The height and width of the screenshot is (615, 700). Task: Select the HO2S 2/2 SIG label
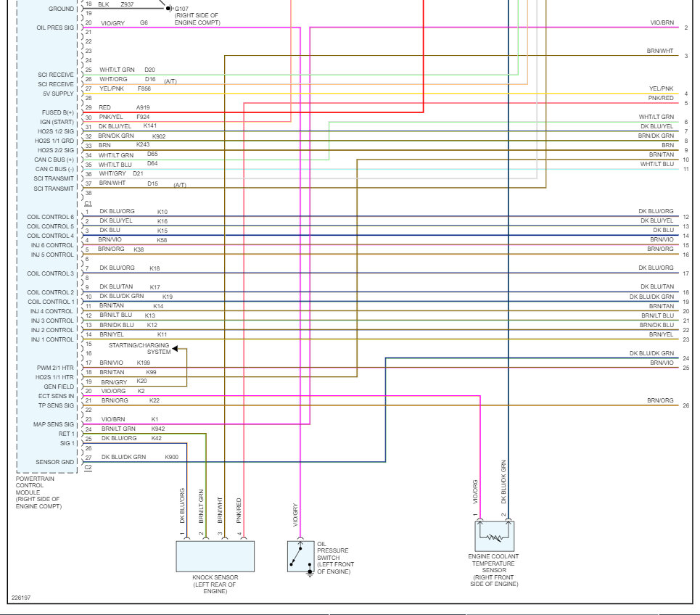point(56,150)
